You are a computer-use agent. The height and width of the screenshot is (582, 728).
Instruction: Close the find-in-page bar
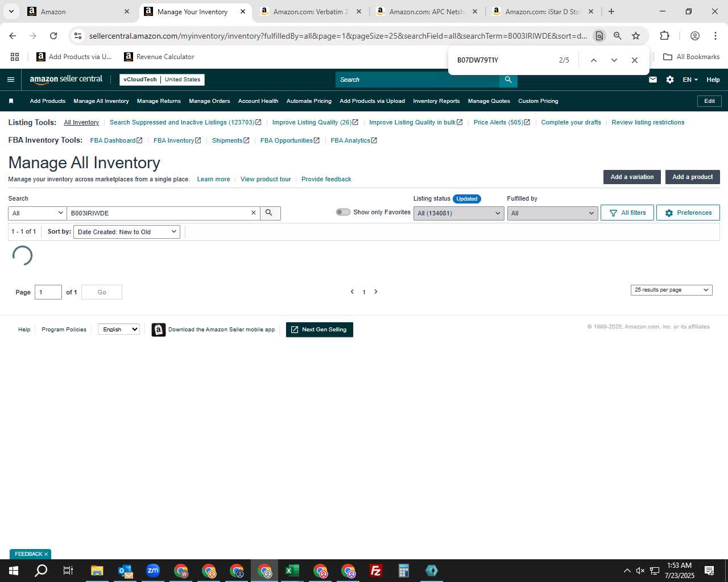pos(635,60)
